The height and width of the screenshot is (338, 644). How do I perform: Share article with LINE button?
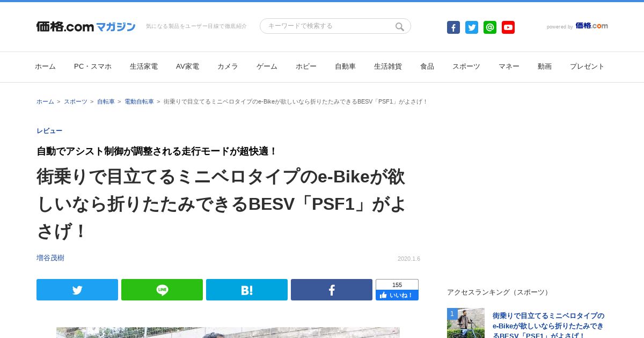click(162, 290)
